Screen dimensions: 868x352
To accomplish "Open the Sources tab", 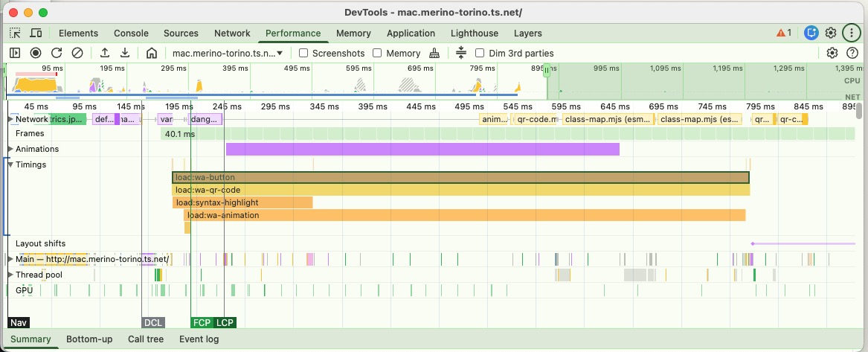I will (x=181, y=33).
